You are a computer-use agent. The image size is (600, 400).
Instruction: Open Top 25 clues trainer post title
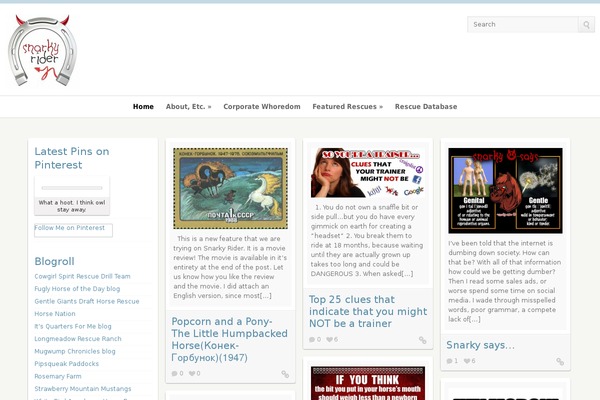pos(368,312)
